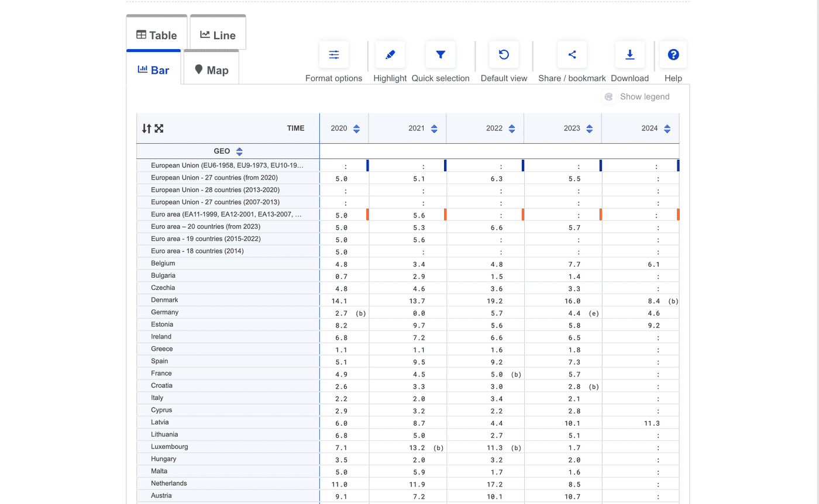Open Quick selection filter
Image resolution: width=819 pixels, height=504 pixels.
point(441,55)
